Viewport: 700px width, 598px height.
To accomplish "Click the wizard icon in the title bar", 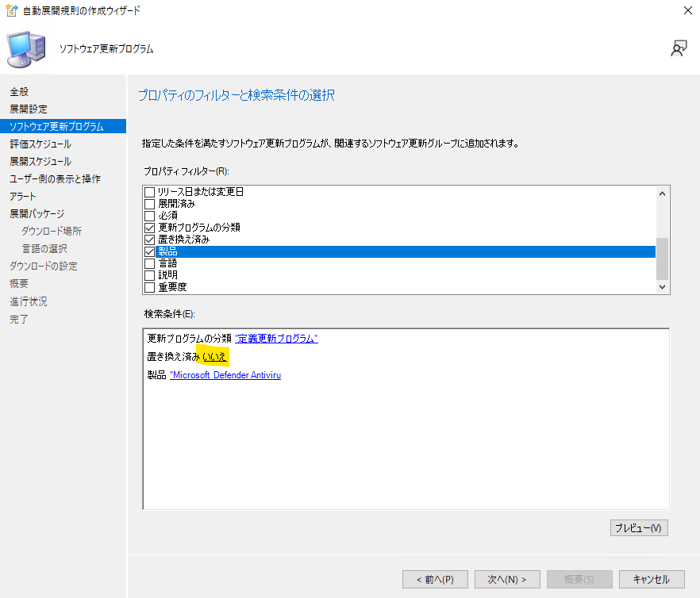I will pyautogui.click(x=11, y=10).
